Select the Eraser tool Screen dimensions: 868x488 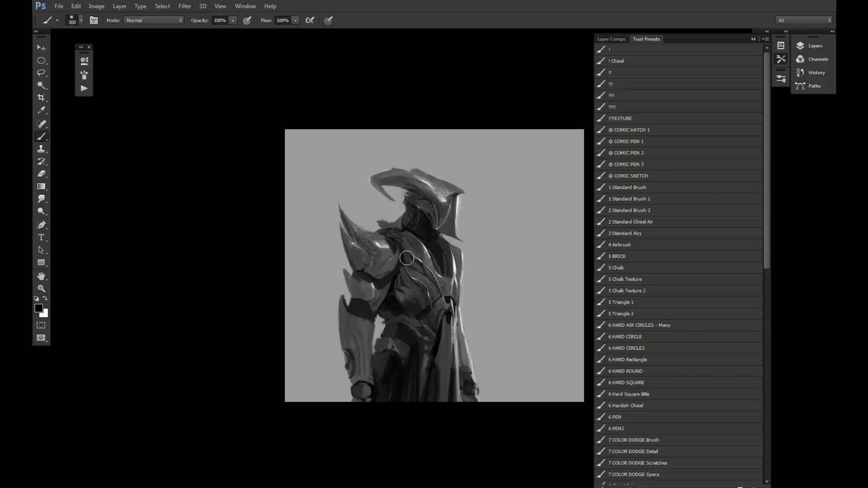click(x=41, y=174)
